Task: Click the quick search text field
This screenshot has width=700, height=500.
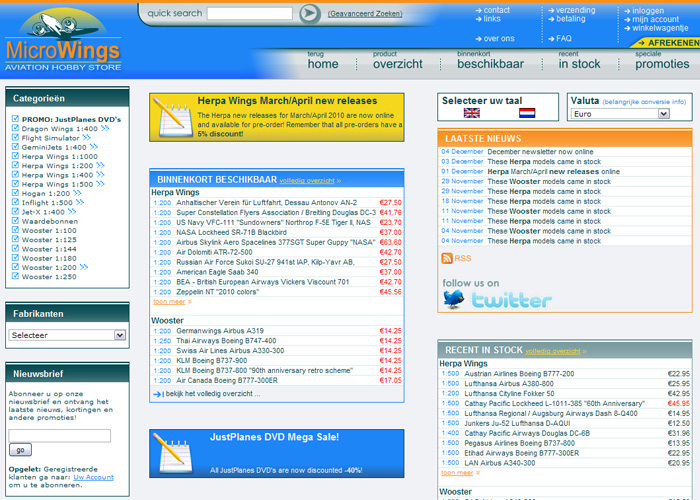Action: click(250, 13)
